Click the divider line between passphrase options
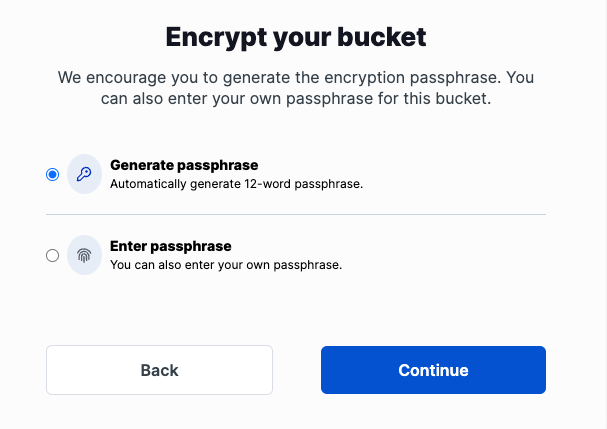 [296, 214]
